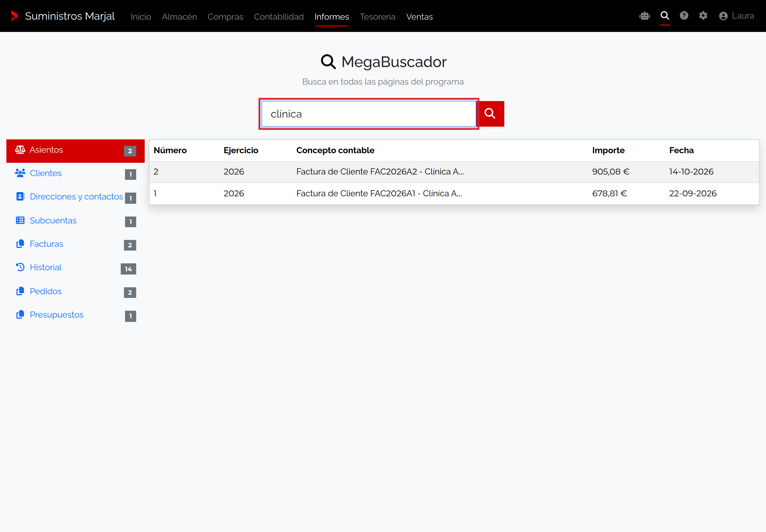Click the Importe column header

click(x=608, y=150)
